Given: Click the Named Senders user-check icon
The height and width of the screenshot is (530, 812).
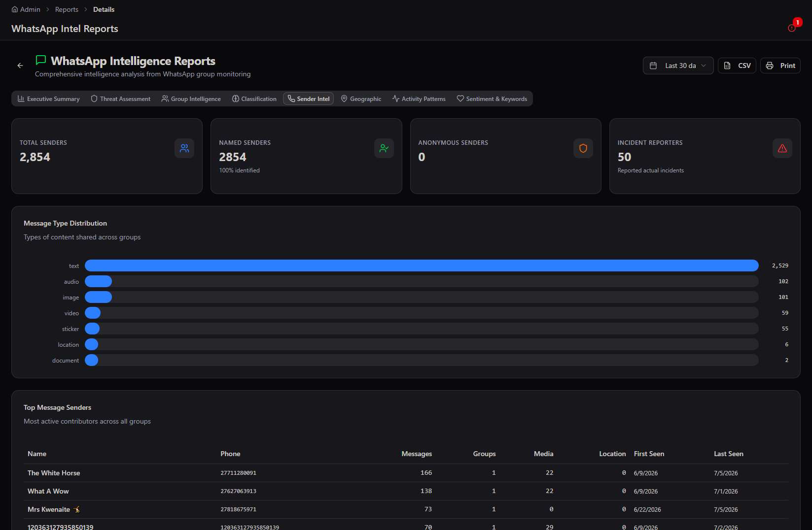Looking at the screenshot, I should pyautogui.click(x=384, y=148).
